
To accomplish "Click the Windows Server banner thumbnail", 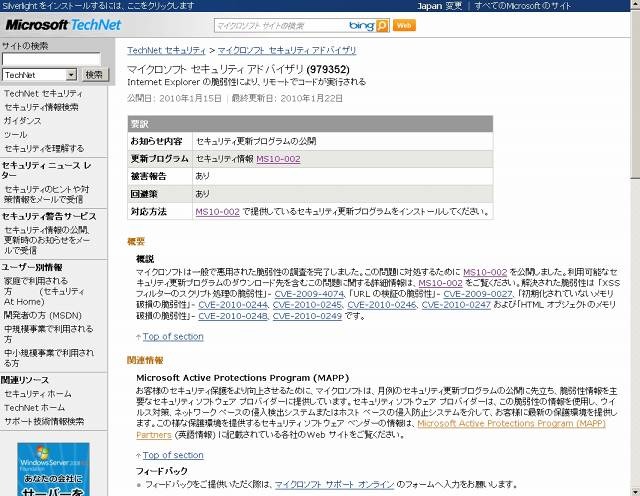I will 53,469.
